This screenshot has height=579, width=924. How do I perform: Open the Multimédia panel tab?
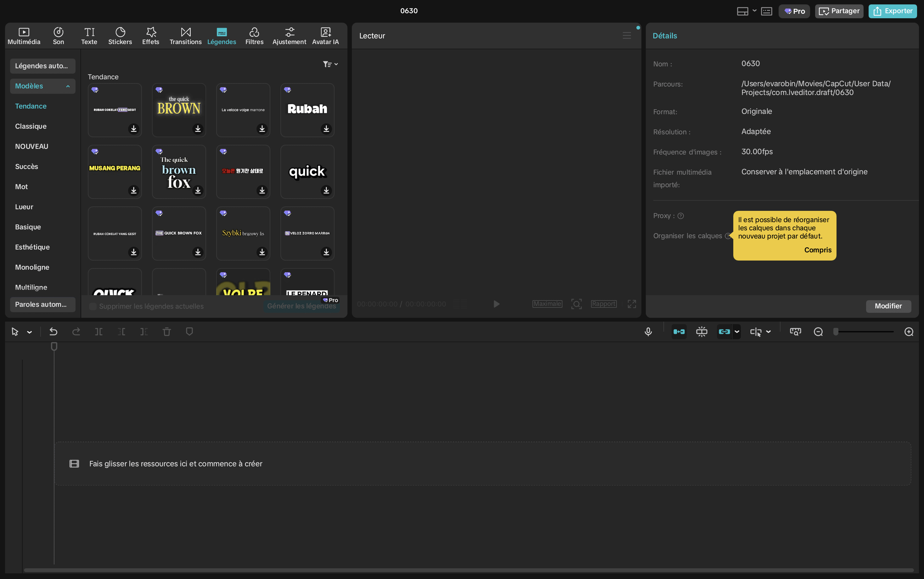24,36
